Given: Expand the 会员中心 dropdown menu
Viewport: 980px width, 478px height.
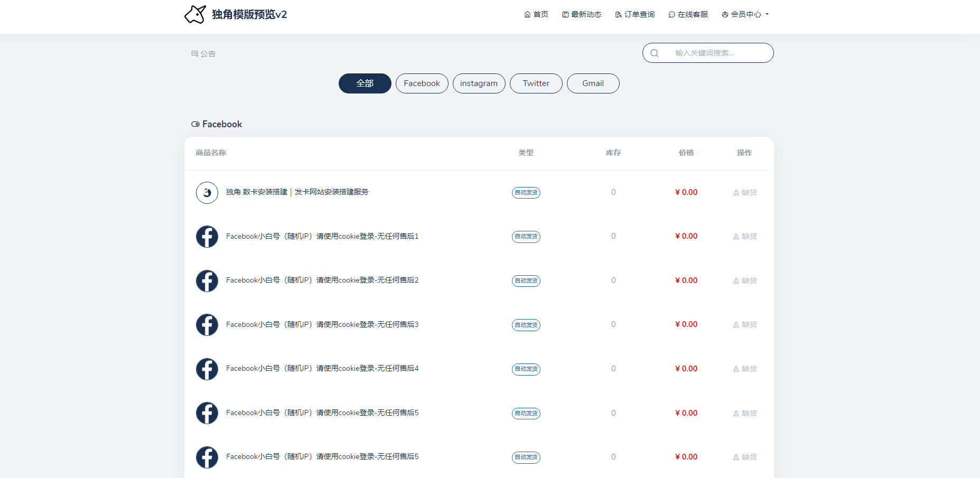Looking at the screenshot, I should 745,14.
